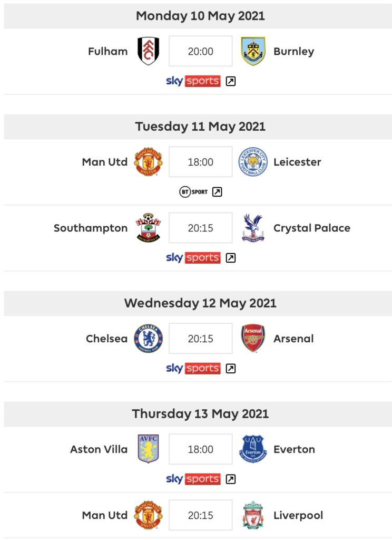
Task: Select the 18:00 Aston Villa v Everton time box
Action: point(201,449)
